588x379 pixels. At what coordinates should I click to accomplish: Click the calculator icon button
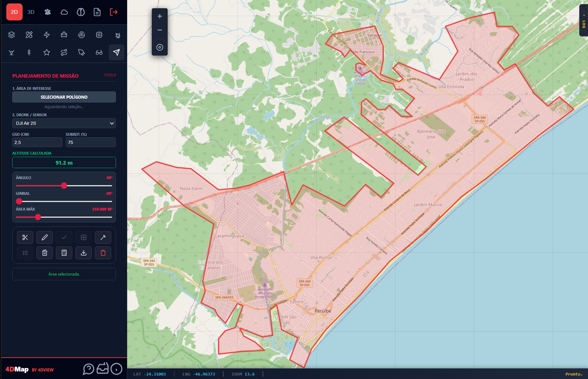click(x=64, y=253)
